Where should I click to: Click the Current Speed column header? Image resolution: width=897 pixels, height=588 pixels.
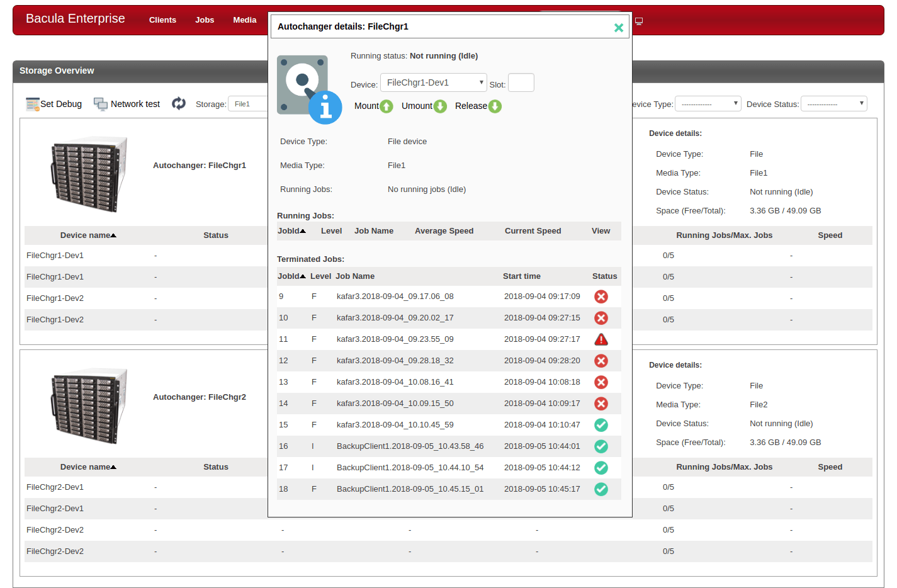(x=533, y=231)
